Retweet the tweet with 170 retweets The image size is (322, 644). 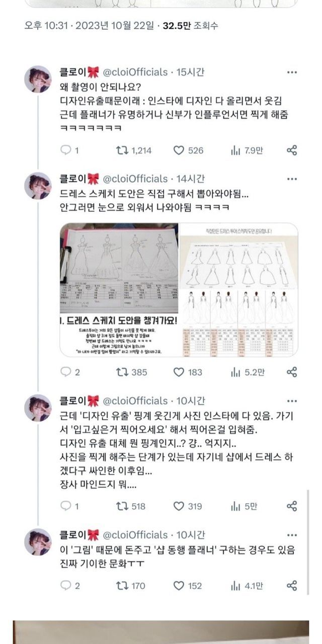point(131,586)
